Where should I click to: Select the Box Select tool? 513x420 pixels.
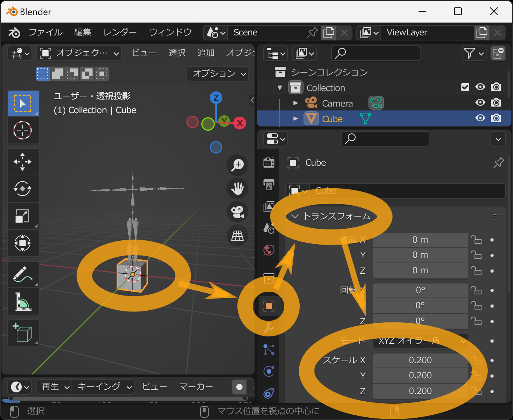pyautogui.click(x=23, y=103)
